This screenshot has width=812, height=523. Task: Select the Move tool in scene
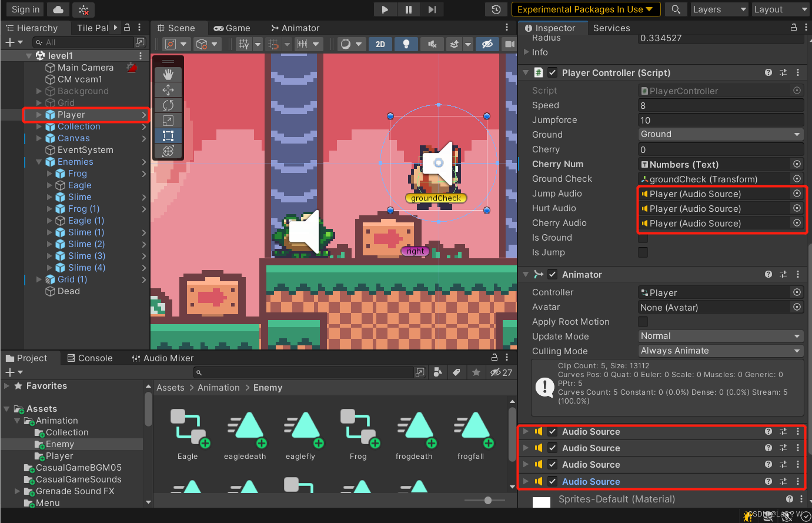168,90
